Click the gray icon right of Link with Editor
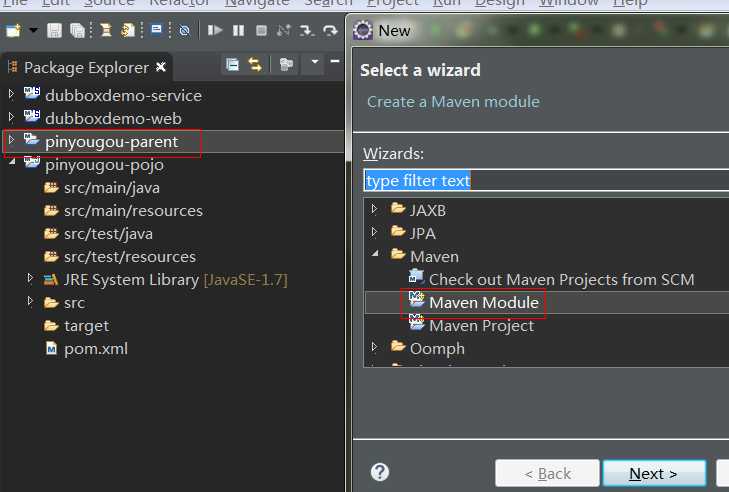 (x=286, y=64)
